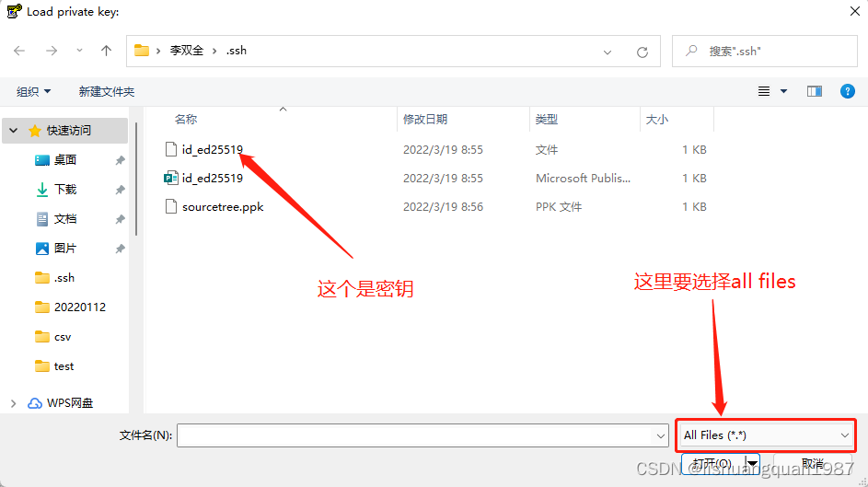Expand the file name history dropdown
868x487 pixels.
[x=660, y=435]
